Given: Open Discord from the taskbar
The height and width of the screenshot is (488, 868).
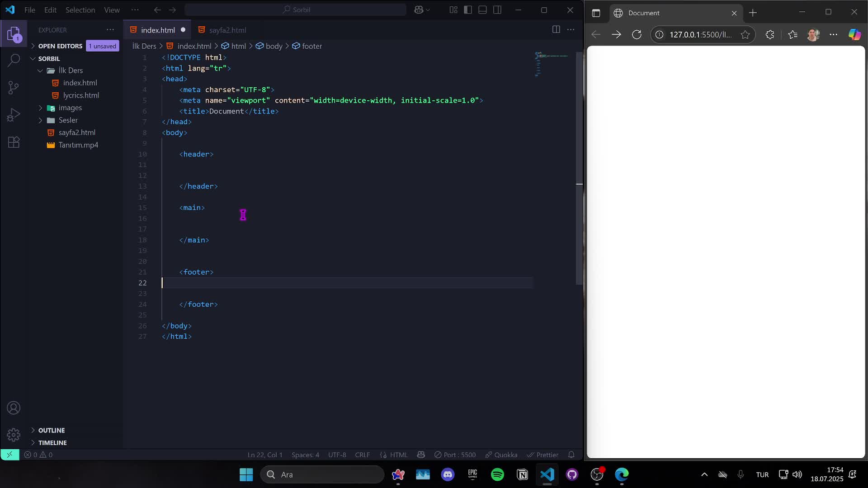Looking at the screenshot, I should pos(448,474).
